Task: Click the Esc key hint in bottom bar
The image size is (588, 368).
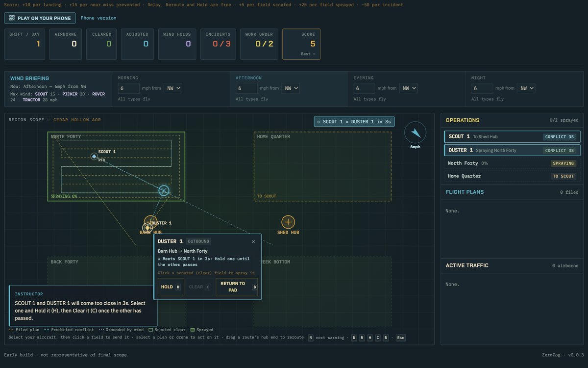Action: click(400, 338)
